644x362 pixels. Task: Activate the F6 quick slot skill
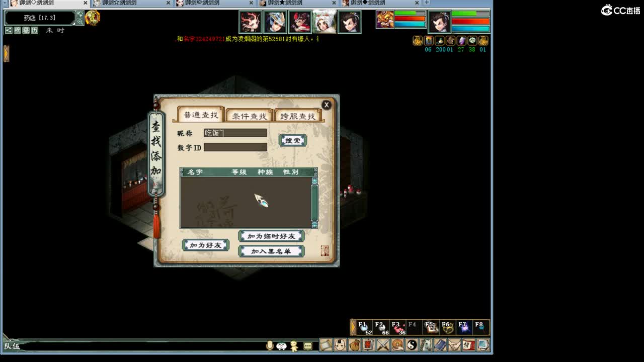[x=447, y=328]
